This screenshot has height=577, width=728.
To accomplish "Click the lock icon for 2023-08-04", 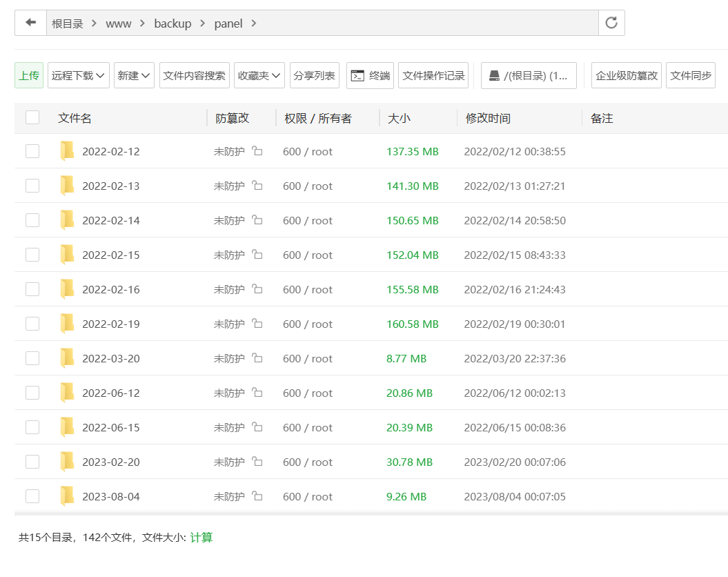I will [257, 496].
